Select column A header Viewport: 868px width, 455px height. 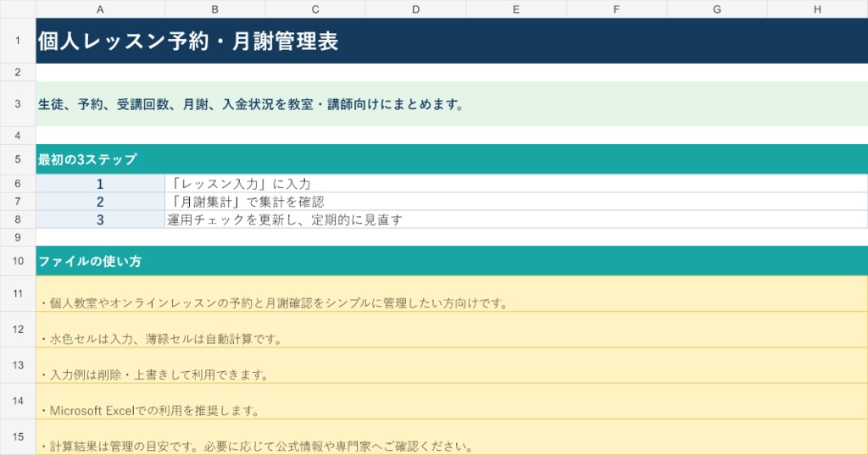[x=100, y=8]
